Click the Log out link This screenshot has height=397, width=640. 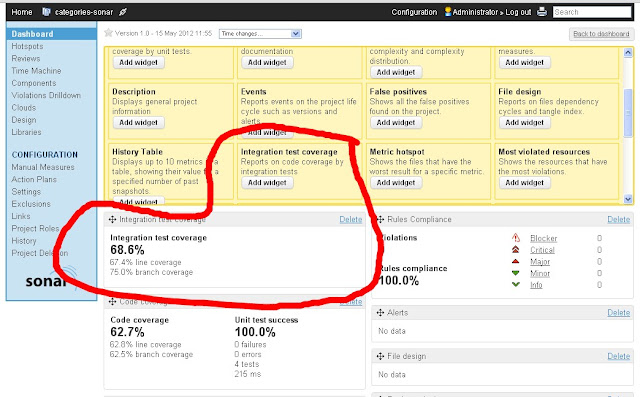[x=518, y=12]
